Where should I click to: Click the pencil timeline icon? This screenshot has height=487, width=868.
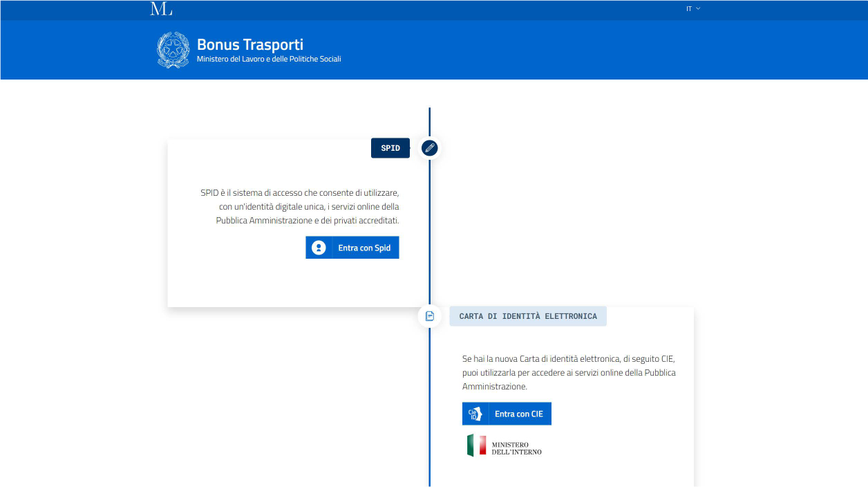[430, 147]
